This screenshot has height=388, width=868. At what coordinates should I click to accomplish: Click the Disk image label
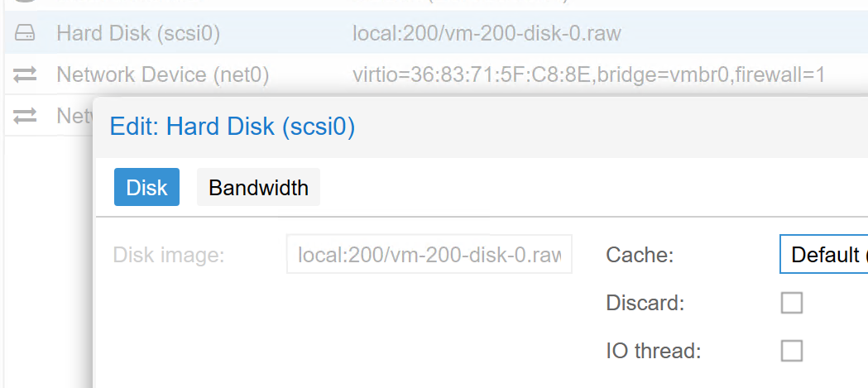[169, 255]
